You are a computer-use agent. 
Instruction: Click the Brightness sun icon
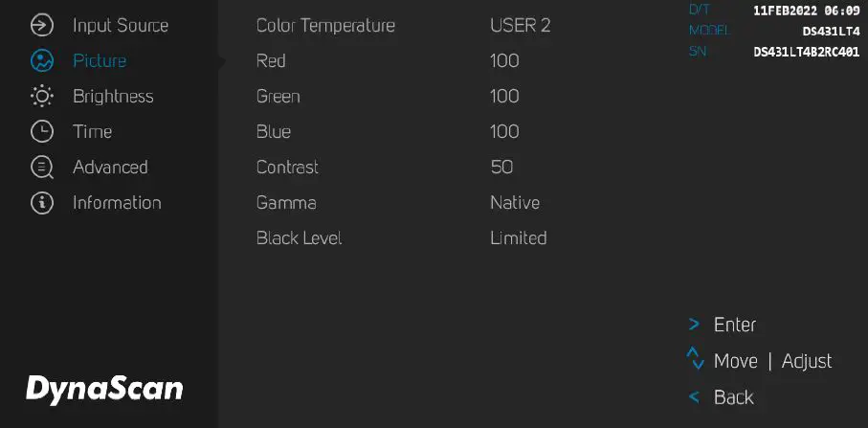pos(42,96)
